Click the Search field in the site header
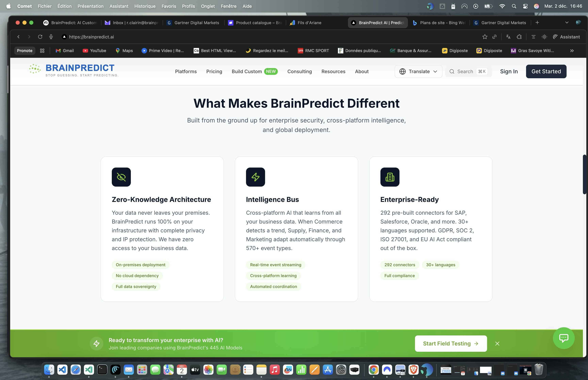The image size is (588, 380). [468, 71]
